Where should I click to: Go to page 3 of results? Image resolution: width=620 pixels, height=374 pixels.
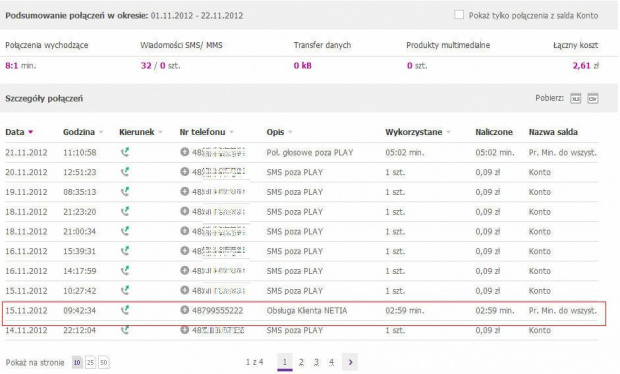coord(316,362)
